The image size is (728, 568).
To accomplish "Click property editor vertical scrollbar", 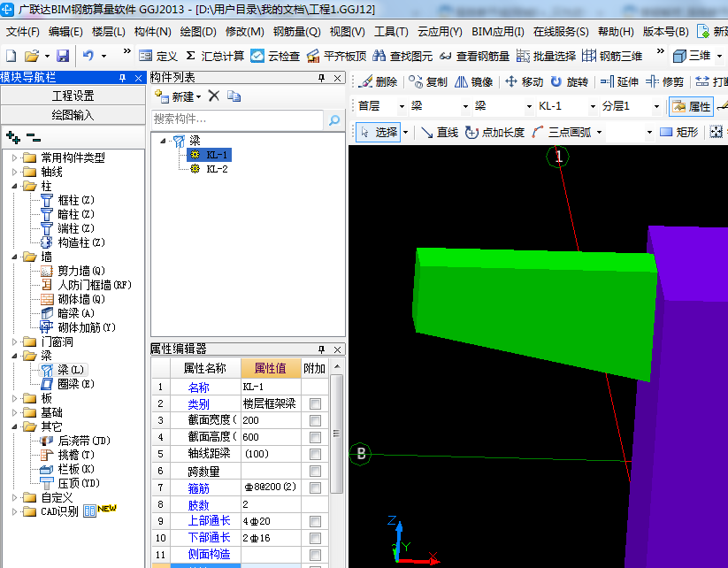I will (x=337, y=434).
